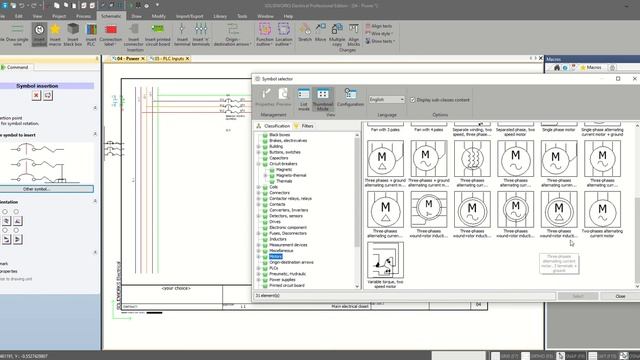The height and width of the screenshot is (360, 640).
Task: Click the Align texts option
Action: tap(379, 26)
